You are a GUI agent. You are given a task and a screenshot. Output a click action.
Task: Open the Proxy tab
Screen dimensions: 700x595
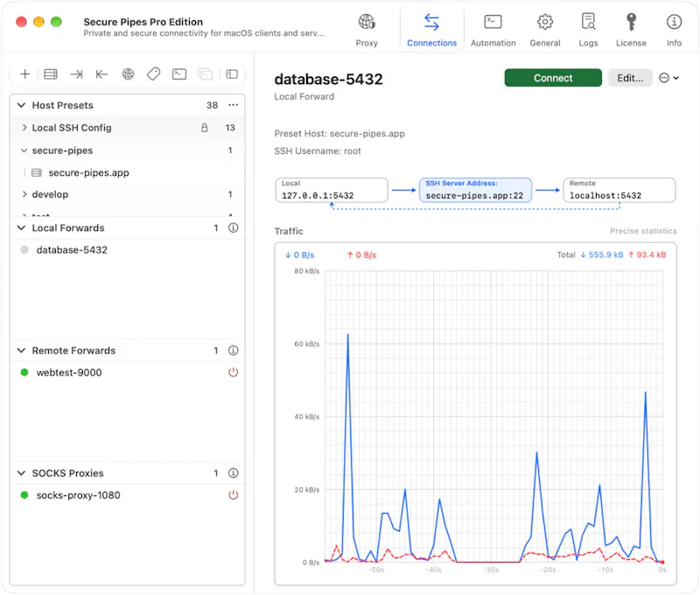click(367, 30)
